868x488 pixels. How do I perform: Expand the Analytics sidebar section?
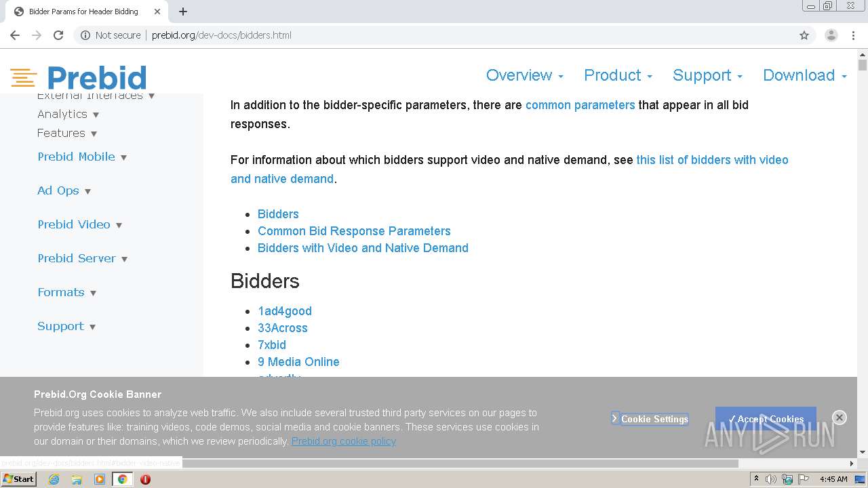(x=68, y=114)
